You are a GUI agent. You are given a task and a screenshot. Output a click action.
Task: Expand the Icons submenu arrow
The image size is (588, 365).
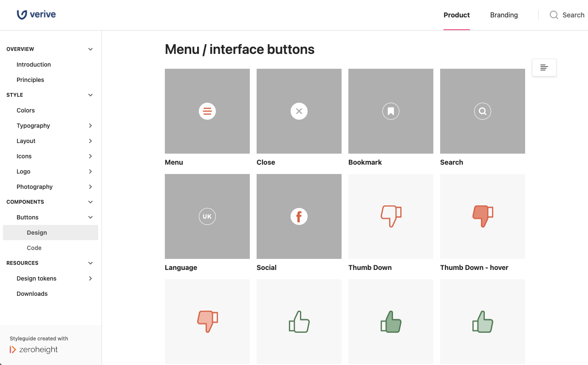tap(90, 156)
